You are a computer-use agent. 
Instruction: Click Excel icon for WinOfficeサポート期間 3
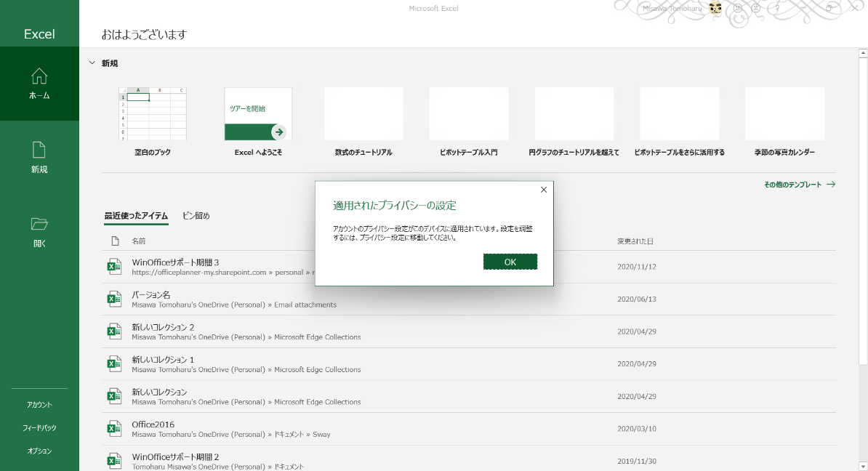coord(114,267)
